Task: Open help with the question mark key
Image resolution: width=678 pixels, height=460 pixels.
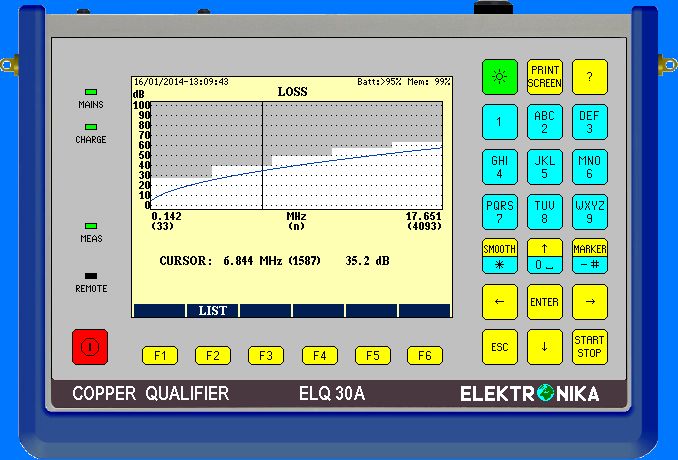Action: [589, 77]
